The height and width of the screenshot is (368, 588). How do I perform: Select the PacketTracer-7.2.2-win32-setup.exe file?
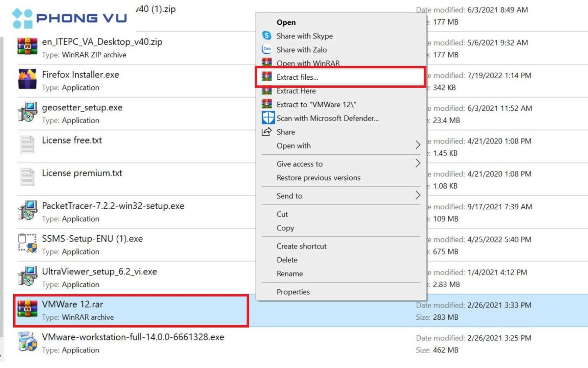(x=113, y=206)
